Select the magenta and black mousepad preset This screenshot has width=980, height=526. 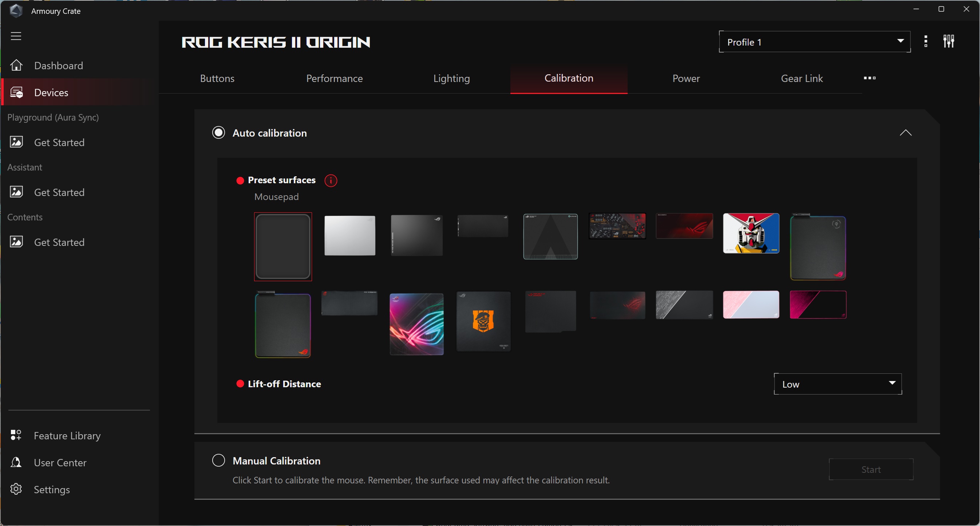[x=818, y=305]
